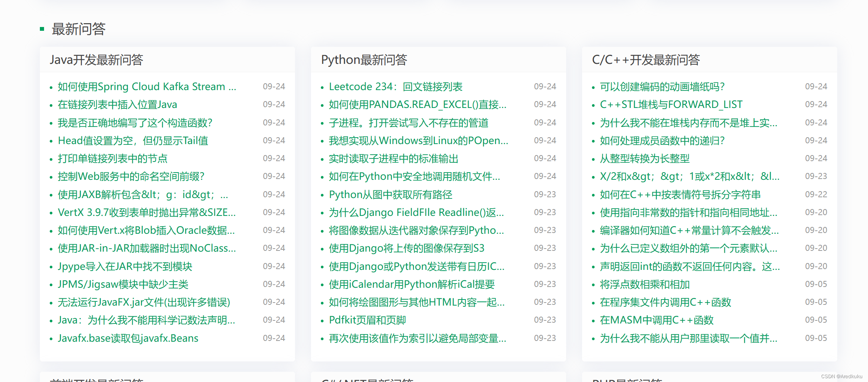Open '再次使用该值作为索引' question
This screenshot has width=868, height=382.
coord(418,338)
